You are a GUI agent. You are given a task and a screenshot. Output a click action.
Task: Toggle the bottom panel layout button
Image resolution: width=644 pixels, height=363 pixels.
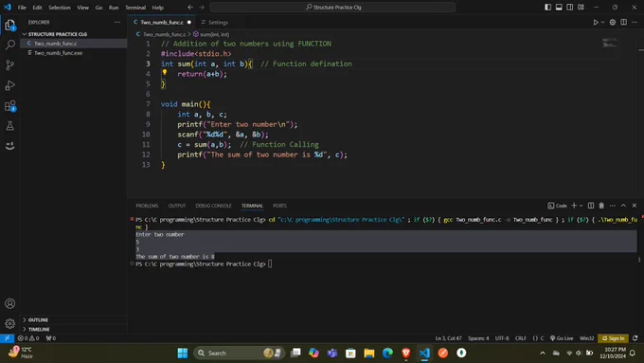coord(559,7)
